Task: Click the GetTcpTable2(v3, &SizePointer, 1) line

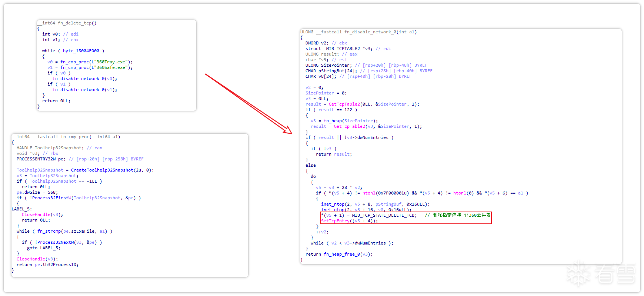Action: point(366,126)
